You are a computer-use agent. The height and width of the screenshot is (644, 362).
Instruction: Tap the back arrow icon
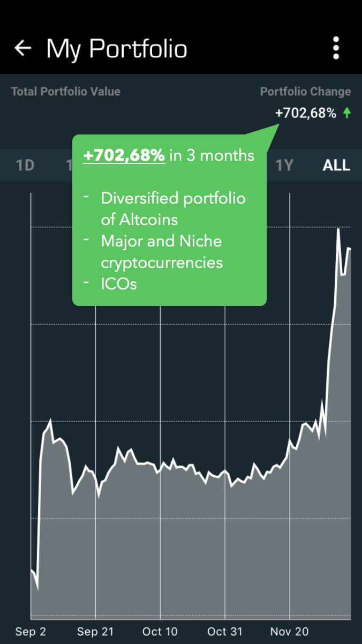coord(22,48)
